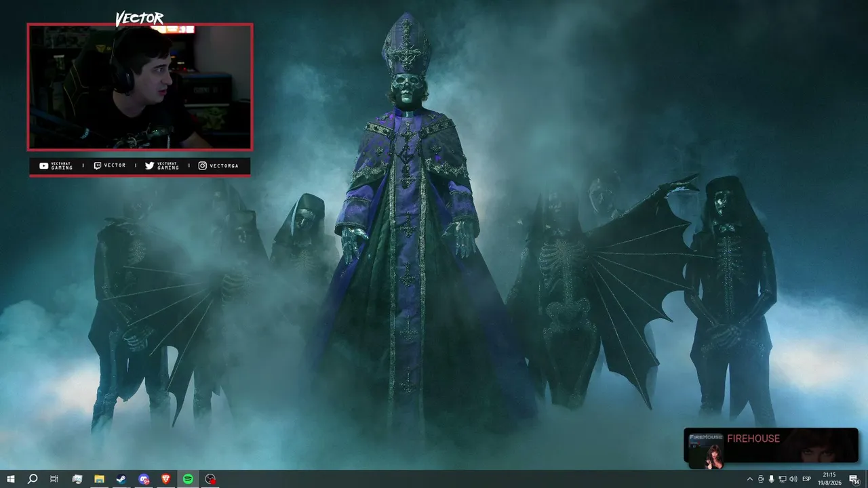The width and height of the screenshot is (868, 488).
Task: Click the Firehouse album cover thumbnail
Action: coord(706,449)
